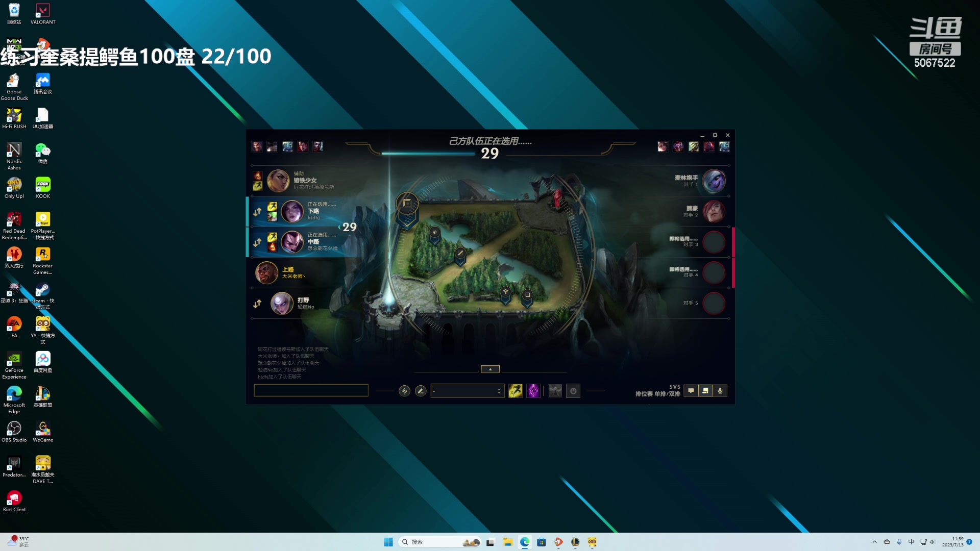980x551 pixels.
Task: Click opponent 腕豪 champion portrait
Action: click(x=714, y=211)
